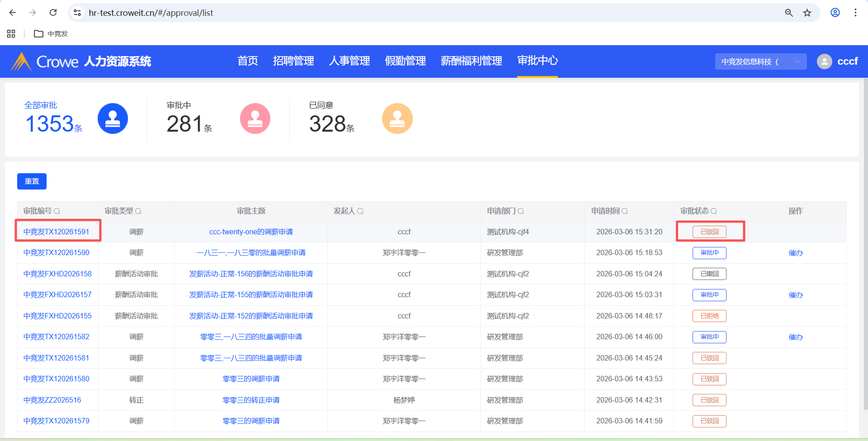Click 催办 for approval 中竞发TX120261590

pos(796,253)
